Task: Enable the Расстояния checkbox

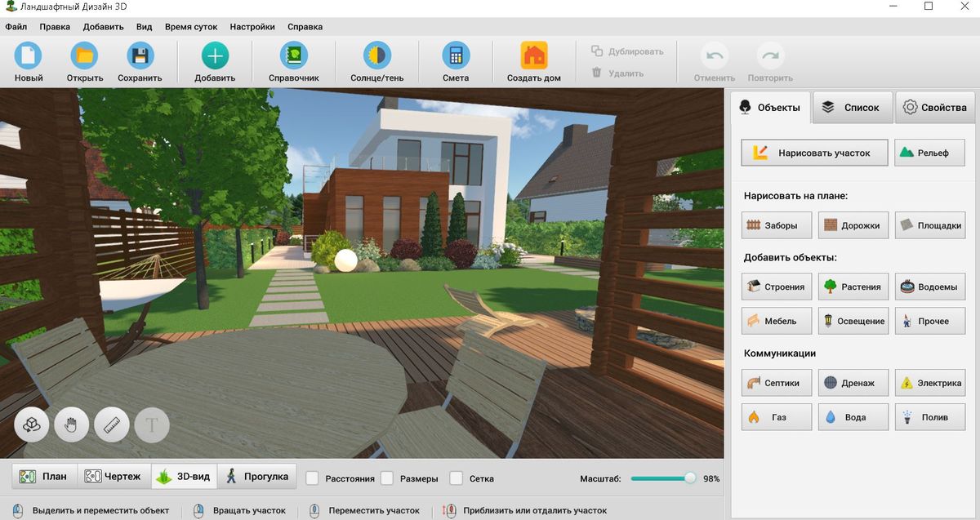Action: coord(312,478)
